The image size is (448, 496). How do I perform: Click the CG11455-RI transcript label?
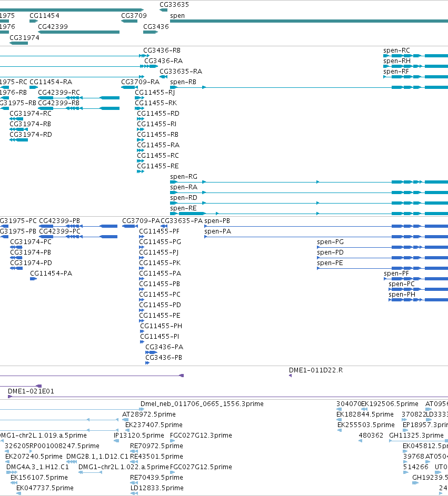tap(157, 124)
